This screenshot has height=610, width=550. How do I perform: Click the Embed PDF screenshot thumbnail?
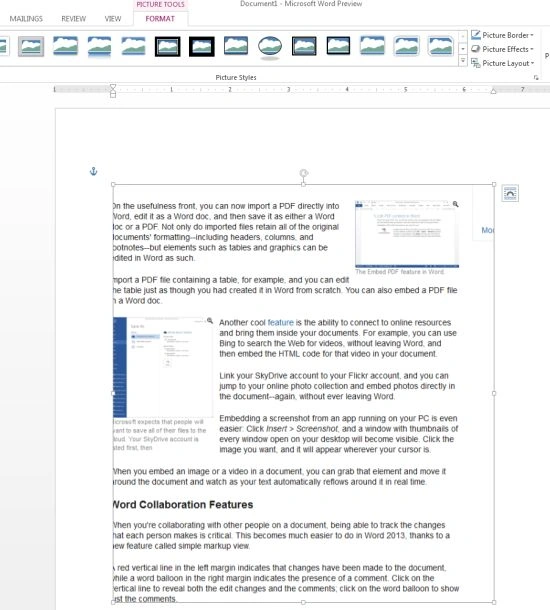pyautogui.click(x=407, y=234)
